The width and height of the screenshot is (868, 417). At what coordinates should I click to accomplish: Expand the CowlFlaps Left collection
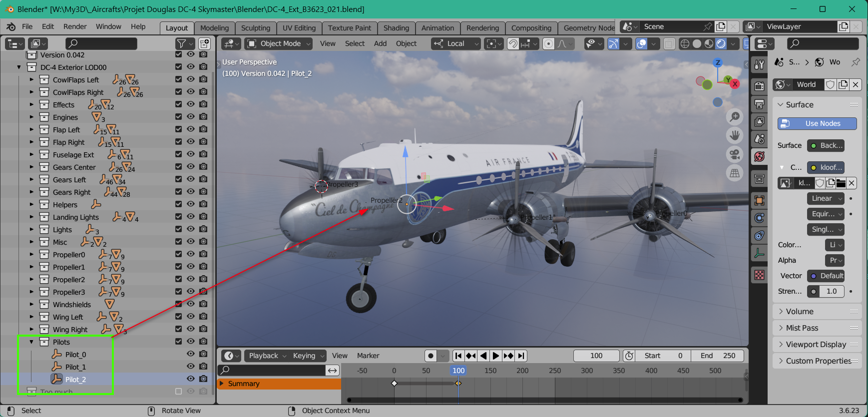(31, 79)
